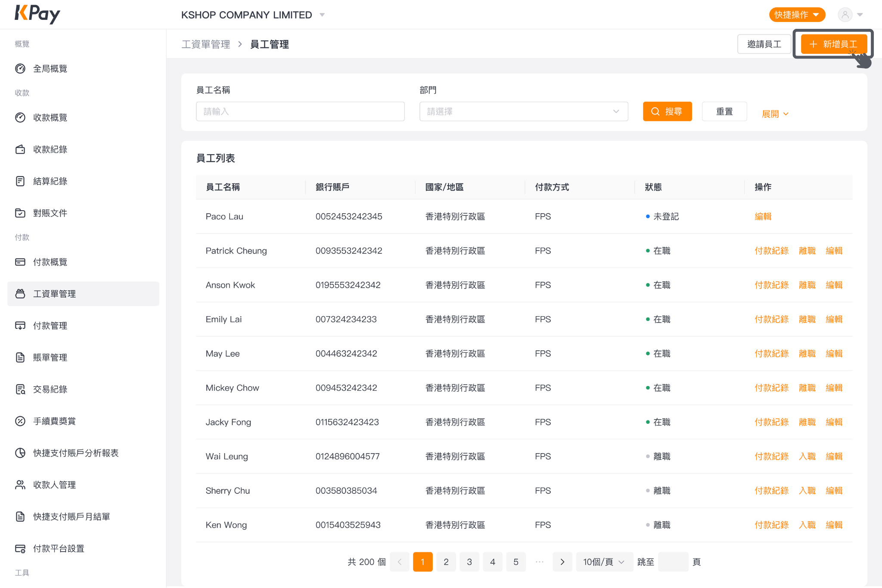The image size is (882, 588).
Task: Select page 4 in pagination
Action: [493, 562]
